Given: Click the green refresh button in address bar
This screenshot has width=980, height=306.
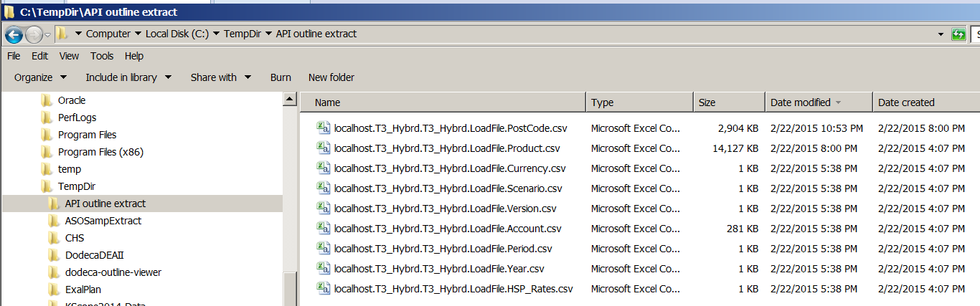Looking at the screenshot, I should [x=958, y=34].
